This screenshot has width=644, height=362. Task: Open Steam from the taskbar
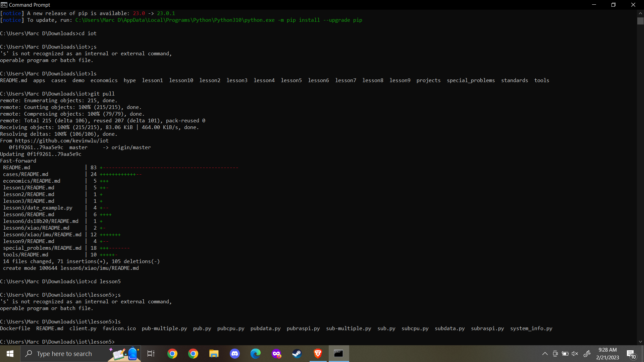[x=298, y=354]
